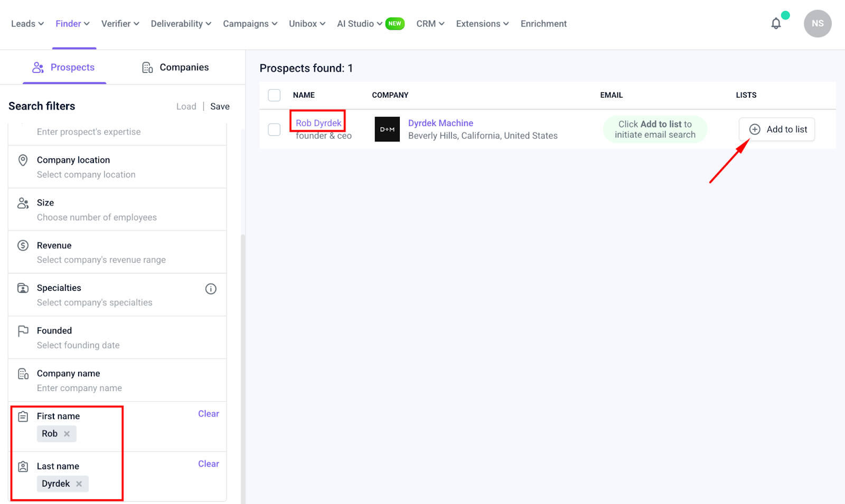Image resolution: width=845 pixels, height=504 pixels.
Task: Click the Last name badge icon
Action: click(x=23, y=467)
